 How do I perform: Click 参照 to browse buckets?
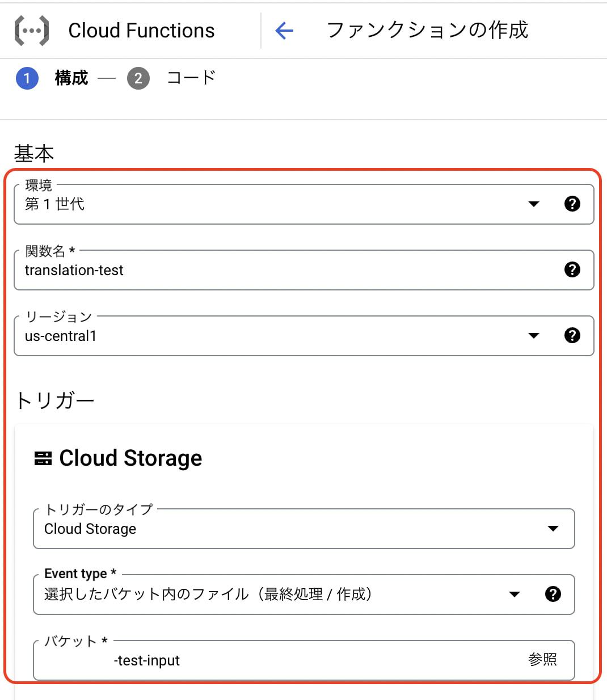pos(542,659)
